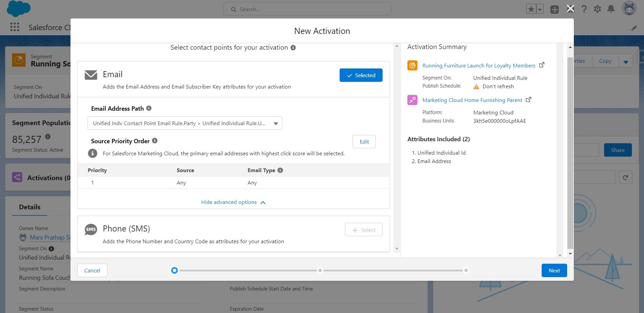Click the Activations section icon
The width and height of the screenshot is (644, 313).
pos(17,177)
